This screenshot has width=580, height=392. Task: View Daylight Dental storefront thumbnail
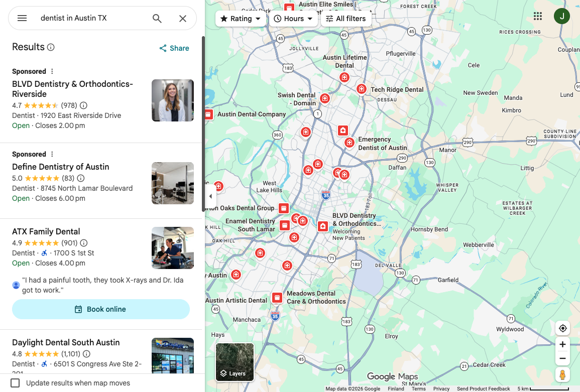173,355
